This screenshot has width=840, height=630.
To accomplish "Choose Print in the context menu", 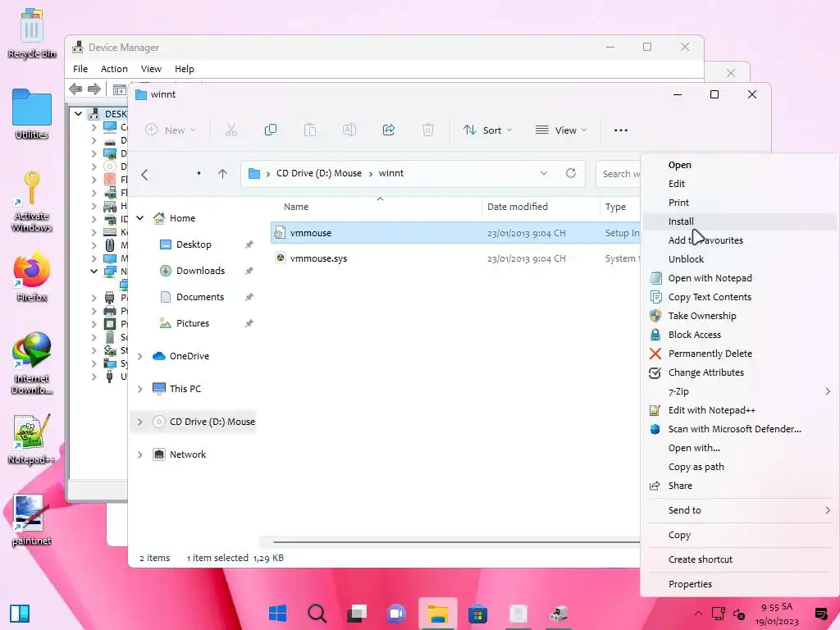I will click(x=740, y=203).
